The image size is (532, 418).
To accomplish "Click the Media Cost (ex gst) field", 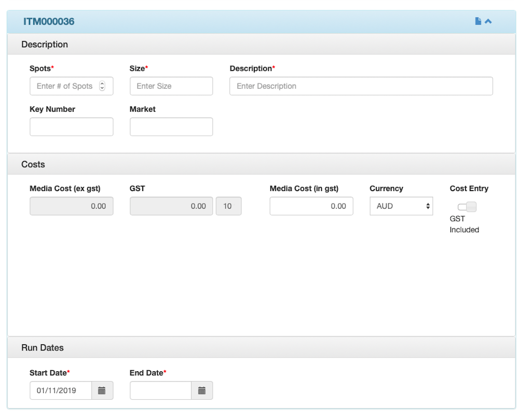I will pos(71,206).
